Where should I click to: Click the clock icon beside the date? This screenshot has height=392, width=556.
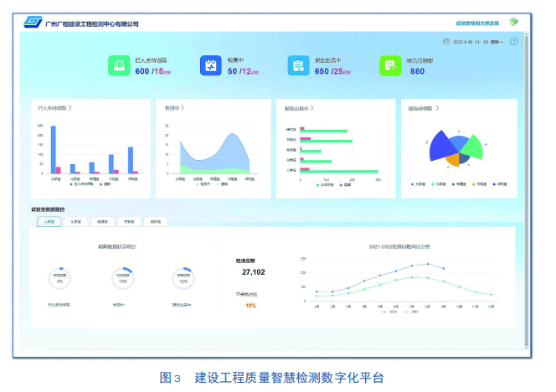pos(445,41)
